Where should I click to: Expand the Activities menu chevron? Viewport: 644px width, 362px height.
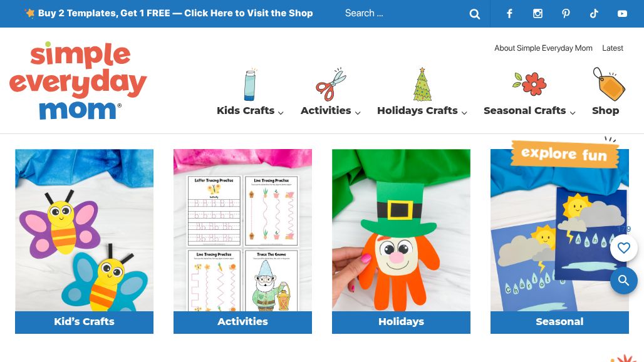pyautogui.click(x=358, y=113)
